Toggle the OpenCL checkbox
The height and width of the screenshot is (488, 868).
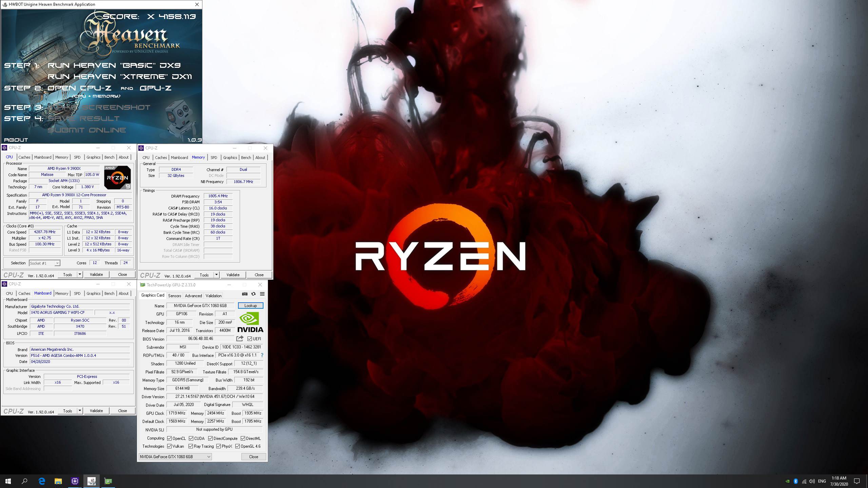point(169,438)
